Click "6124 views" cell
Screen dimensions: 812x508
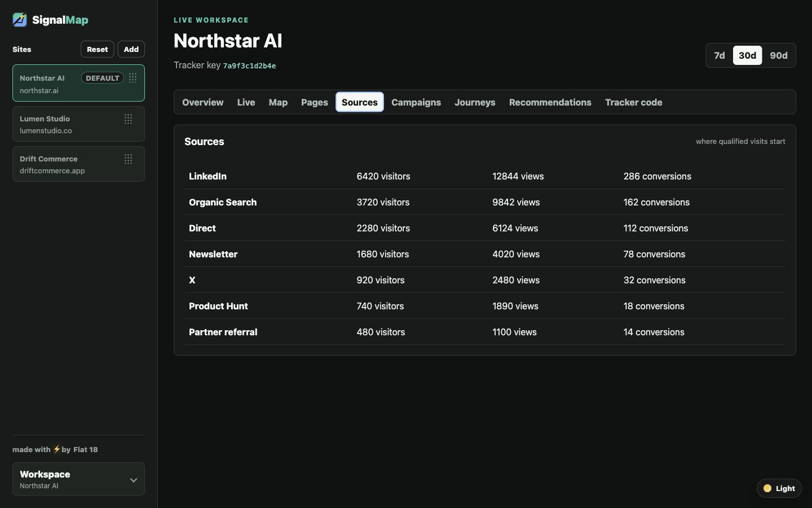515,228
